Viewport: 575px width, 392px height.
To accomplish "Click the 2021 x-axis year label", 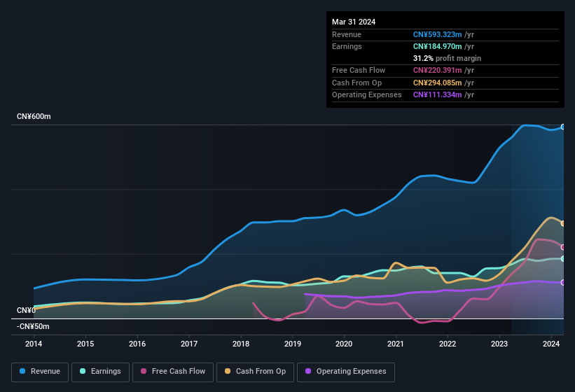I will pyautogui.click(x=396, y=344).
